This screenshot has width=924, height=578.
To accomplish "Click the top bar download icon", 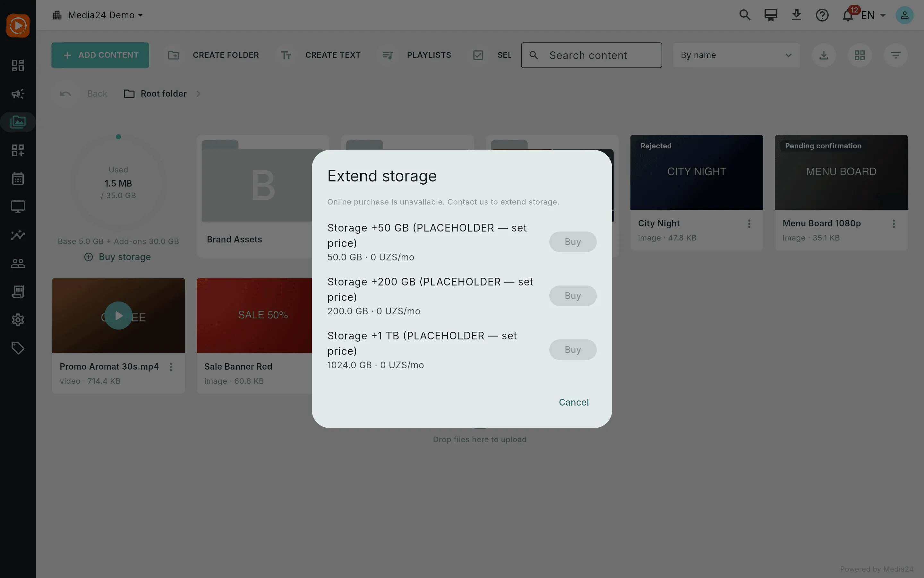I will (x=797, y=15).
